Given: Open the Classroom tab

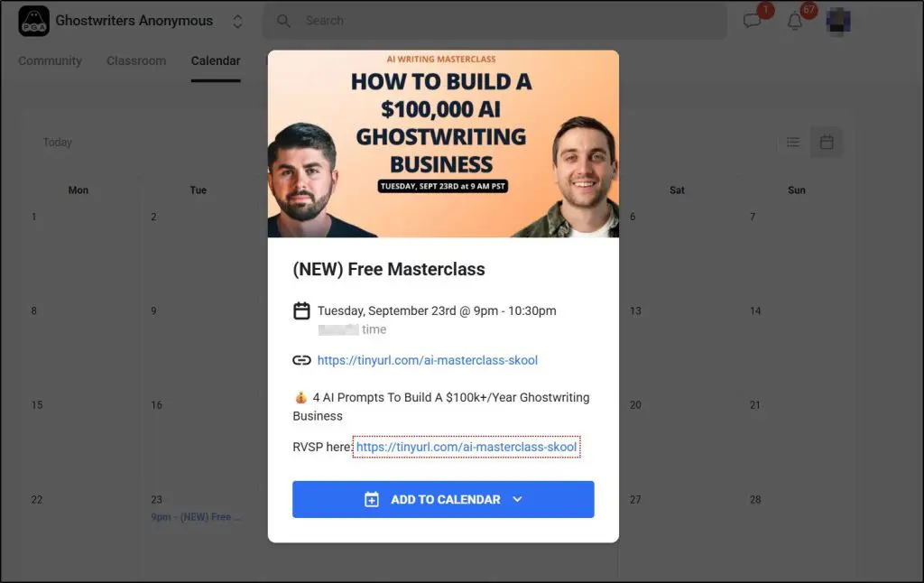Looking at the screenshot, I should coord(136,60).
